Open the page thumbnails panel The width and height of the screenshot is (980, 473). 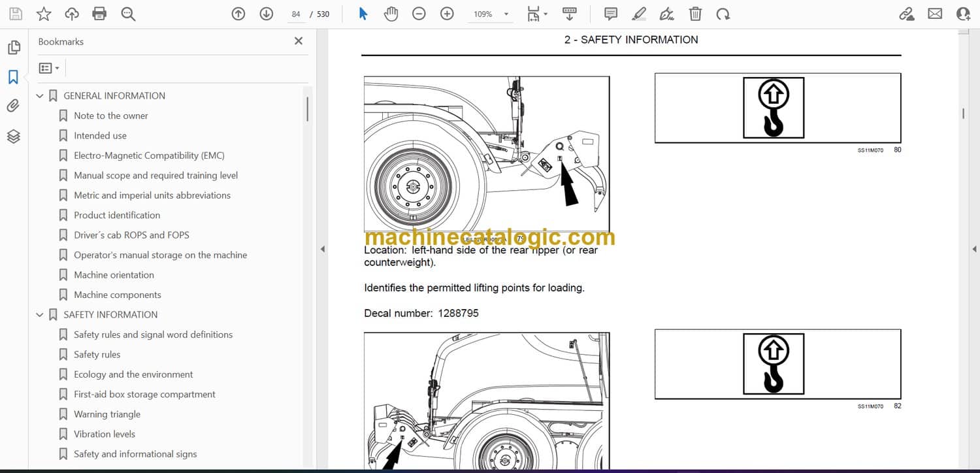click(x=13, y=48)
